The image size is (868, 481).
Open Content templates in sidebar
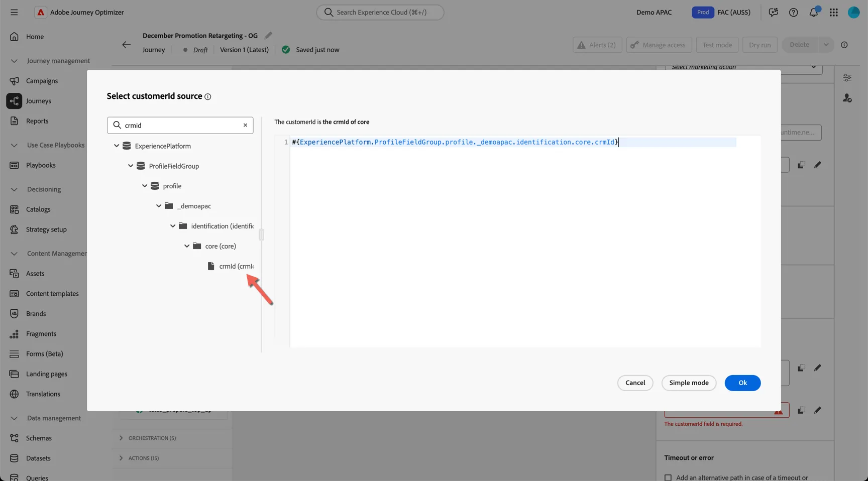52,294
